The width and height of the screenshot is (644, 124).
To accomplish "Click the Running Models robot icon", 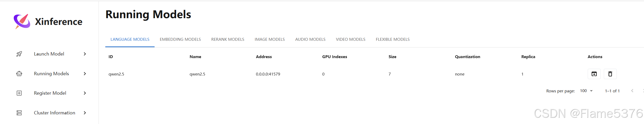I will pos(19,74).
